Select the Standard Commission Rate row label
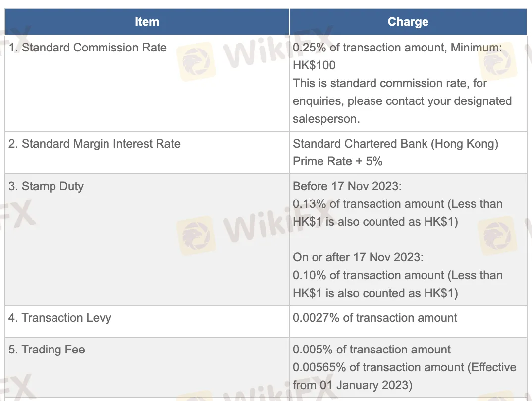This screenshot has width=532, height=401. (x=88, y=48)
